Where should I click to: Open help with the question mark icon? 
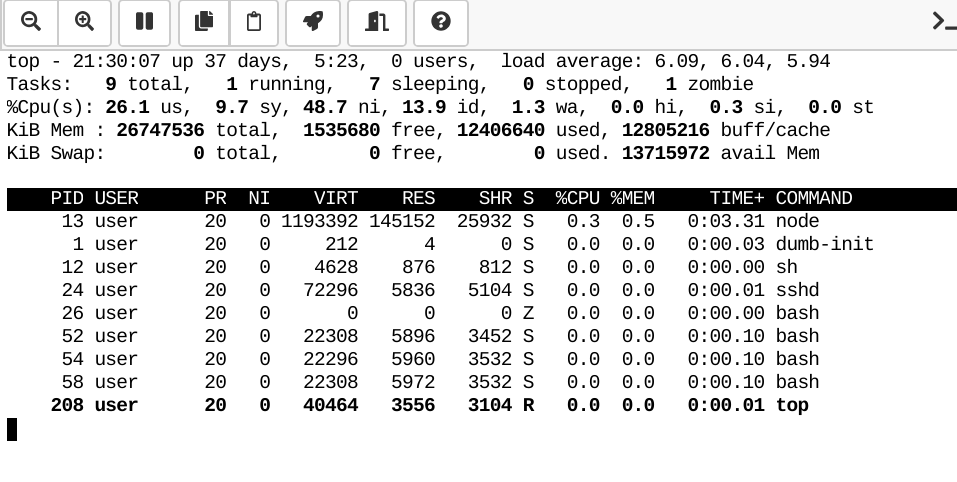[441, 21]
